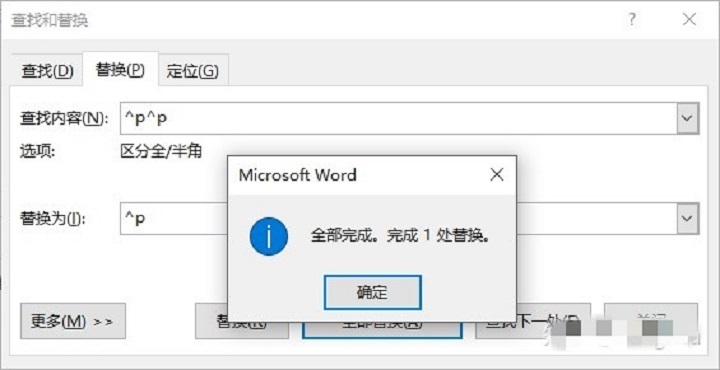Expand the 替换为 dropdown arrow
The width and height of the screenshot is (720, 370).
[687, 219]
